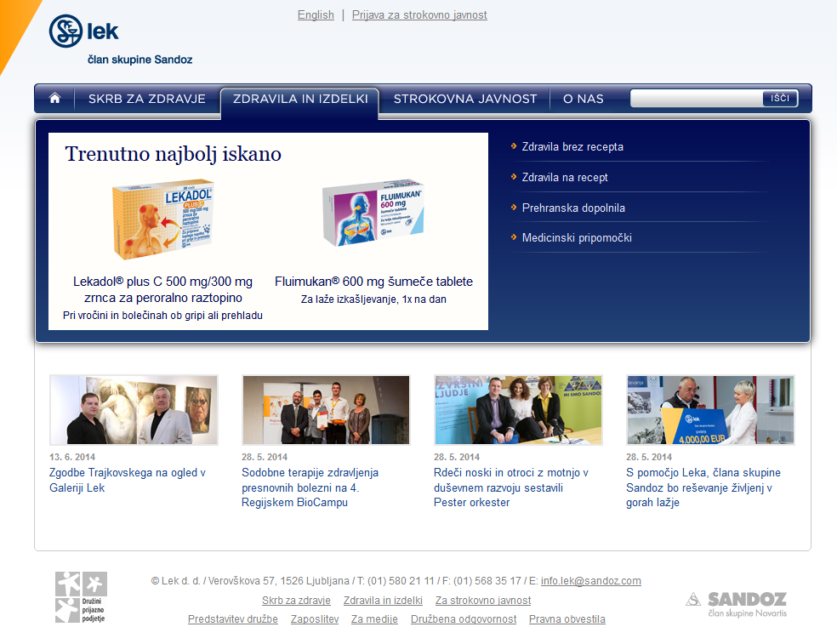The height and width of the screenshot is (644, 837).
Task: Read Zgodbe Trajkovskega na ogled article
Action: pos(128,480)
